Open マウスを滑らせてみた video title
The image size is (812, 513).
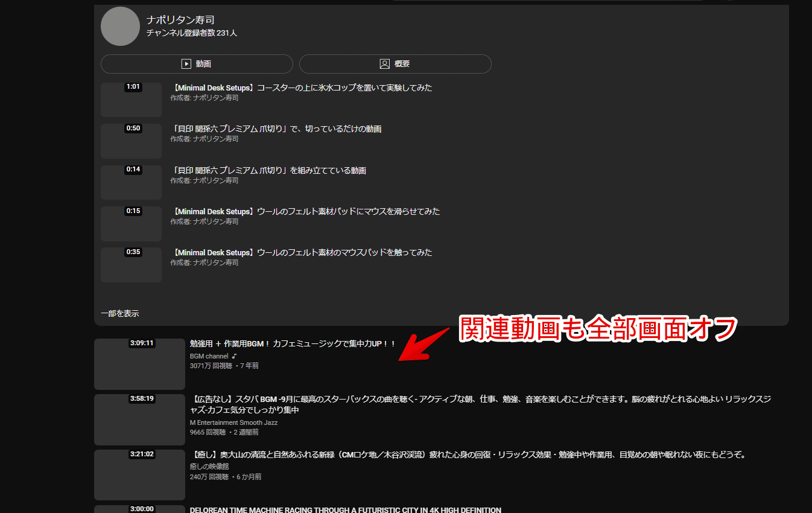[x=305, y=211]
